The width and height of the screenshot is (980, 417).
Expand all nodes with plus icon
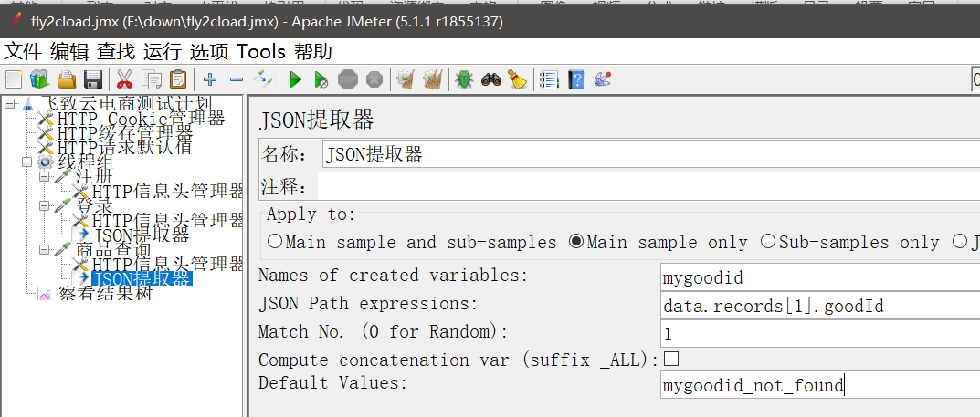pyautogui.click(x=210, y=79)
